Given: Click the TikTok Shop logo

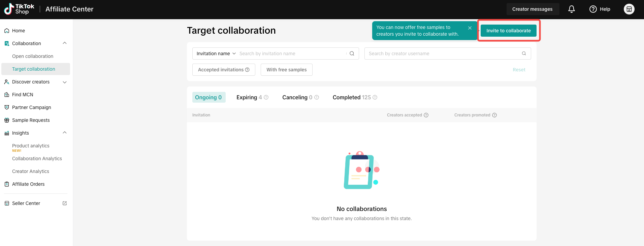Looking at the screenshot, I should 19,9.
